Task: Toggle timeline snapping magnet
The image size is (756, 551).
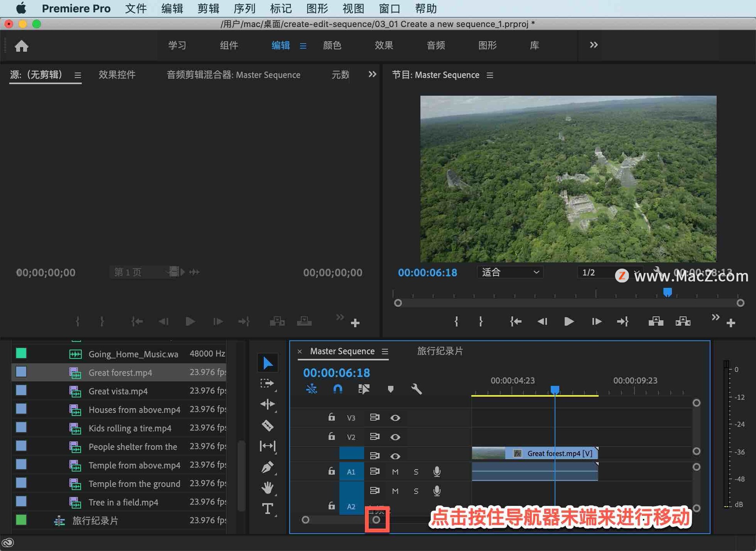Action: 337,389
